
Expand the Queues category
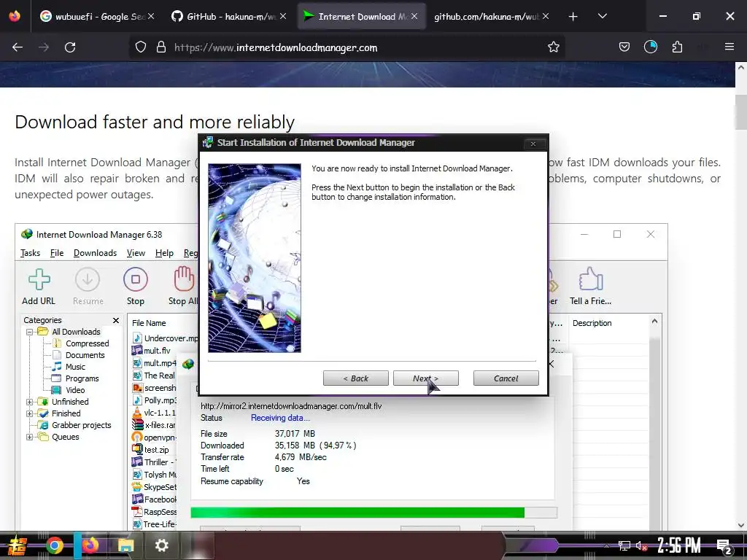(29, 437)
